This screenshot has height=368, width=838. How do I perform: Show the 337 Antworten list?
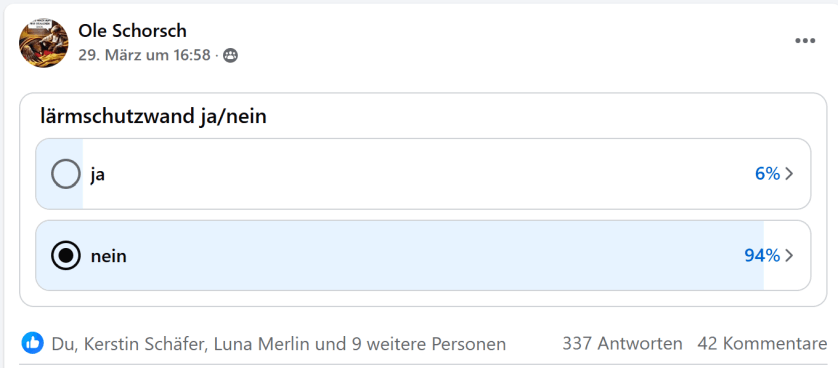click(622, 343)
